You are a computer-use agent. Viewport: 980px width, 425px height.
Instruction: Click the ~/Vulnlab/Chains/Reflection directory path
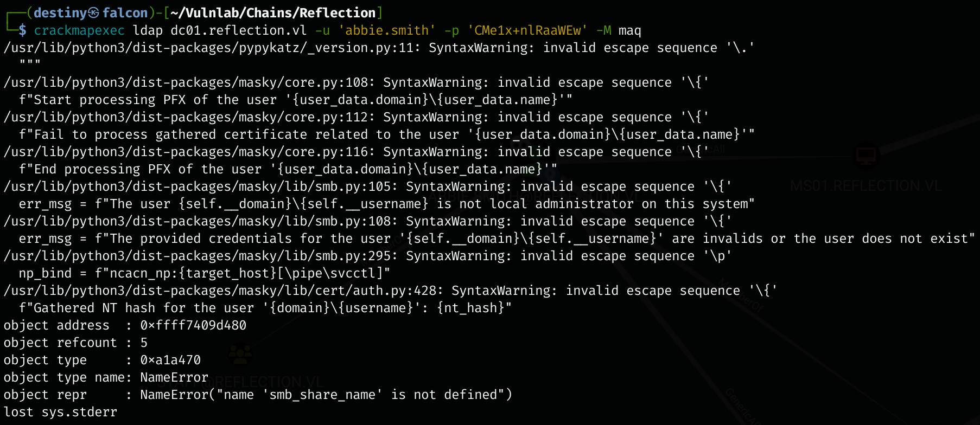[x=273, y=13]
